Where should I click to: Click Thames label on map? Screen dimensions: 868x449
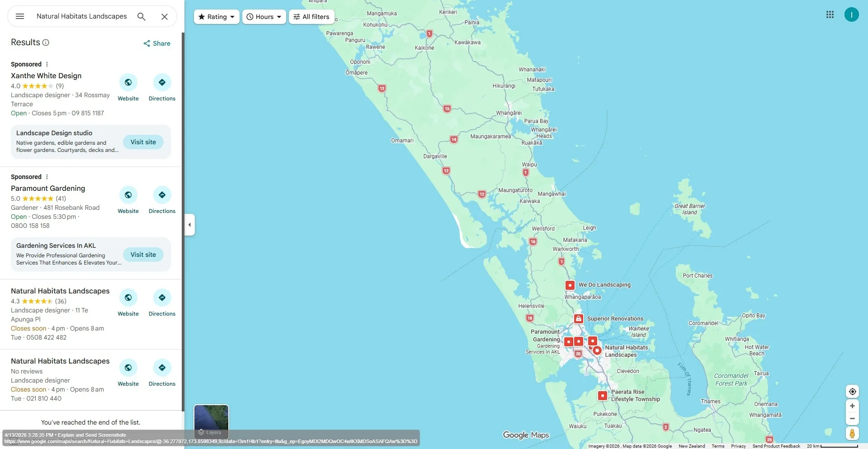coord(711,402)
